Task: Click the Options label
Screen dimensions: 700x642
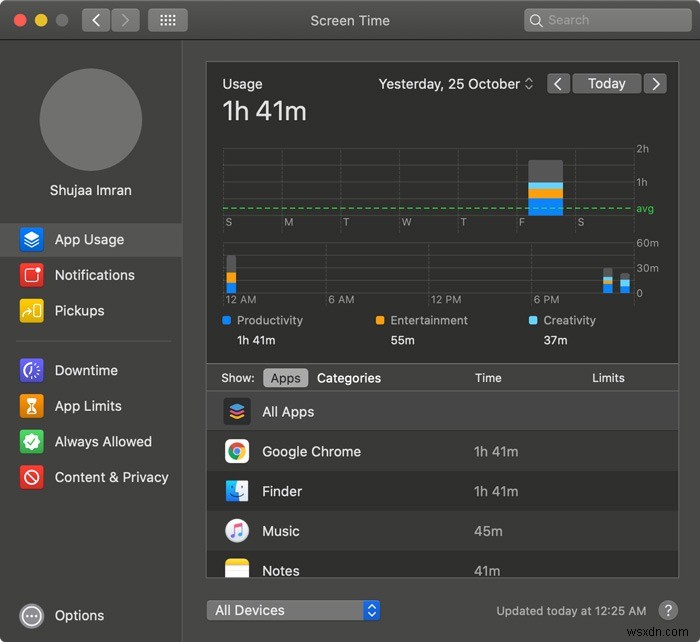Action: point(79,616)
